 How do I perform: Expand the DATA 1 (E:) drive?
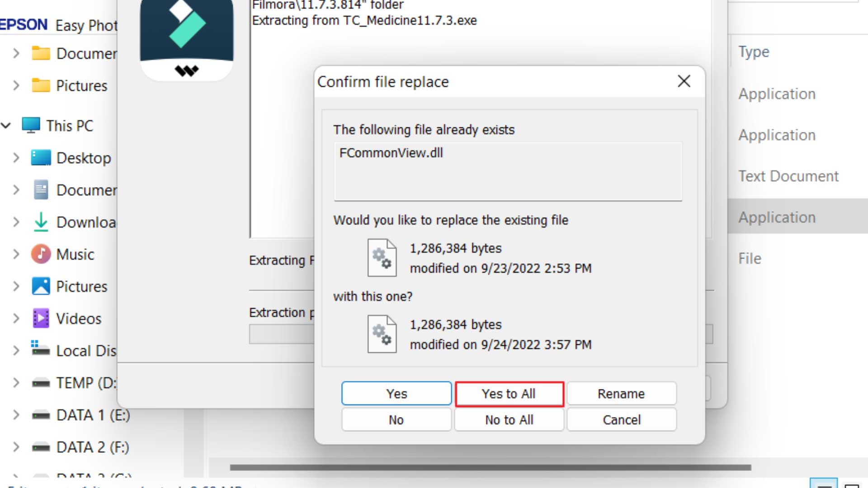point(16,415)
